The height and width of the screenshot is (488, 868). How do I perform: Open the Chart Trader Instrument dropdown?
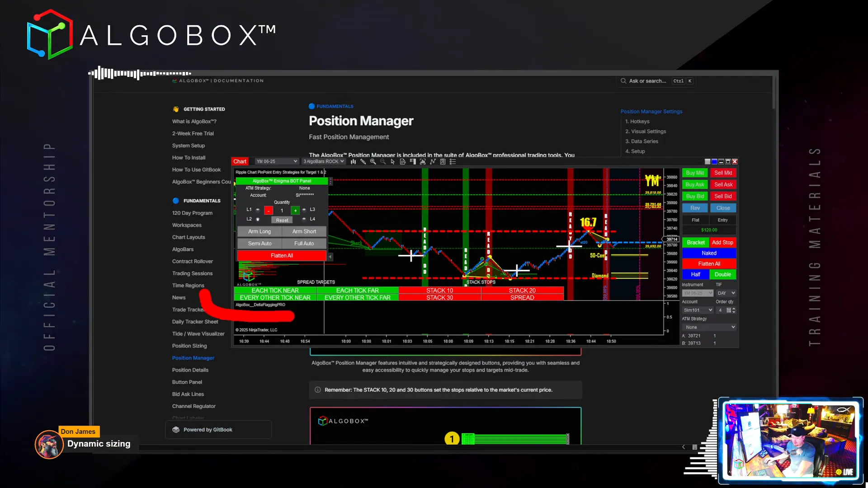[698, 293]
